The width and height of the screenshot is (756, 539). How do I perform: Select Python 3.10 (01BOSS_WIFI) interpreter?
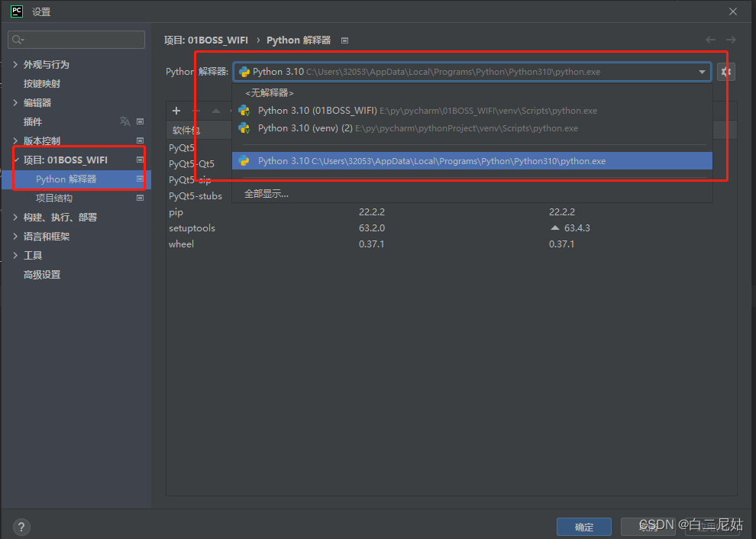472,111
